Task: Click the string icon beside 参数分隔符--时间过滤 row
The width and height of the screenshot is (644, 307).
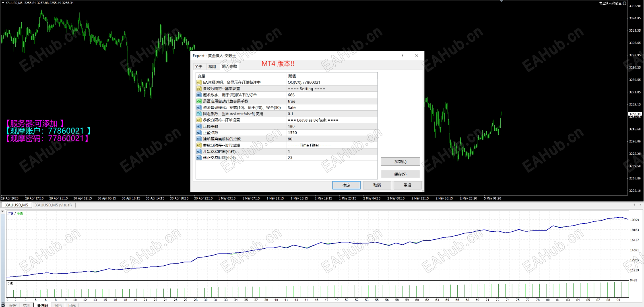Action: click(199, 145)
